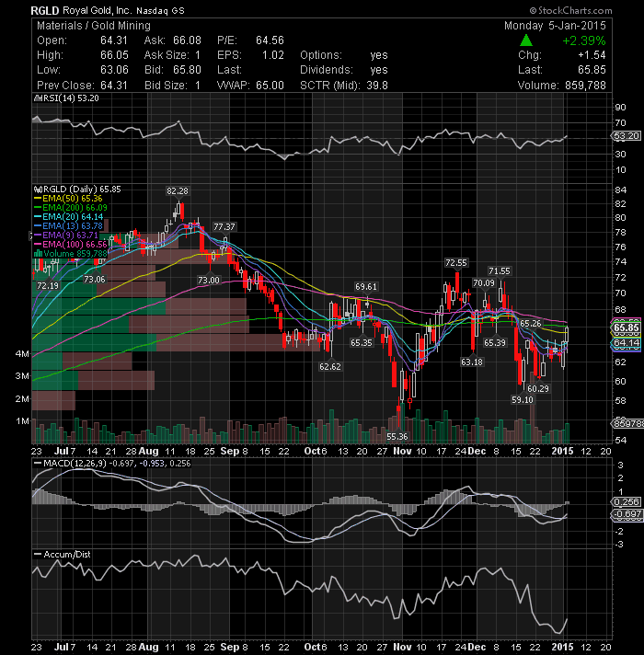The height and width of the screenshot is (655, 644).
Task: Click the 65.39 price label
Action: tap(495, 342)
